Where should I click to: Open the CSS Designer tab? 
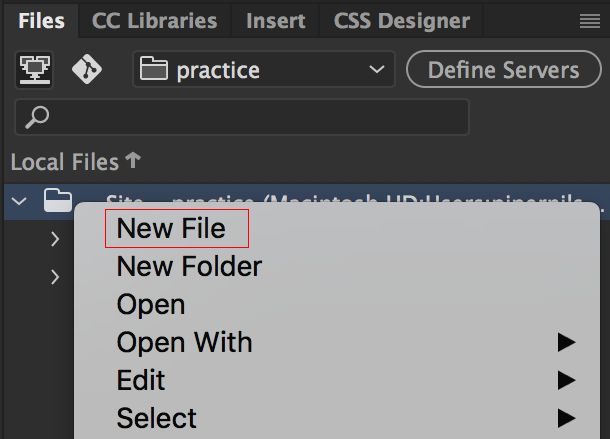402,21
